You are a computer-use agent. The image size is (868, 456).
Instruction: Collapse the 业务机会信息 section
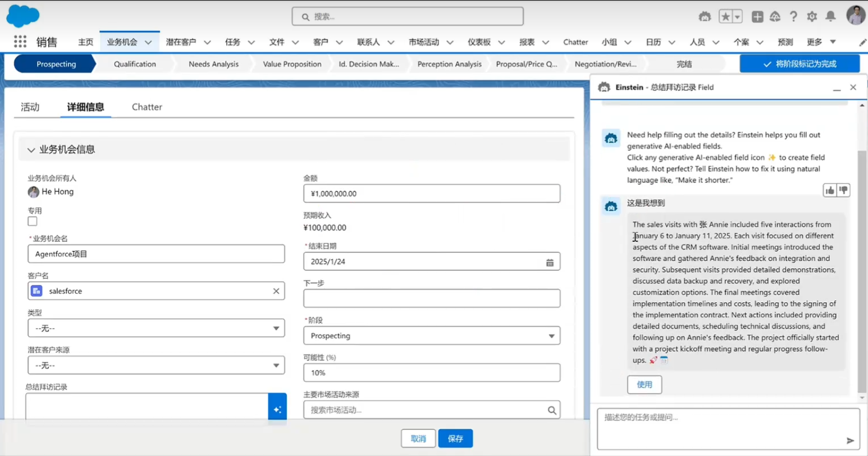31,150
